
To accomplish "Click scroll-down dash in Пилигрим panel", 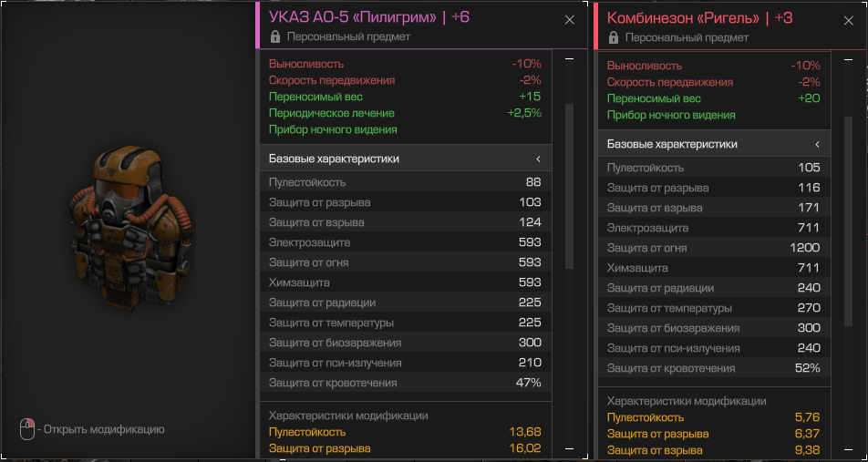I will [x=570, y=449].
